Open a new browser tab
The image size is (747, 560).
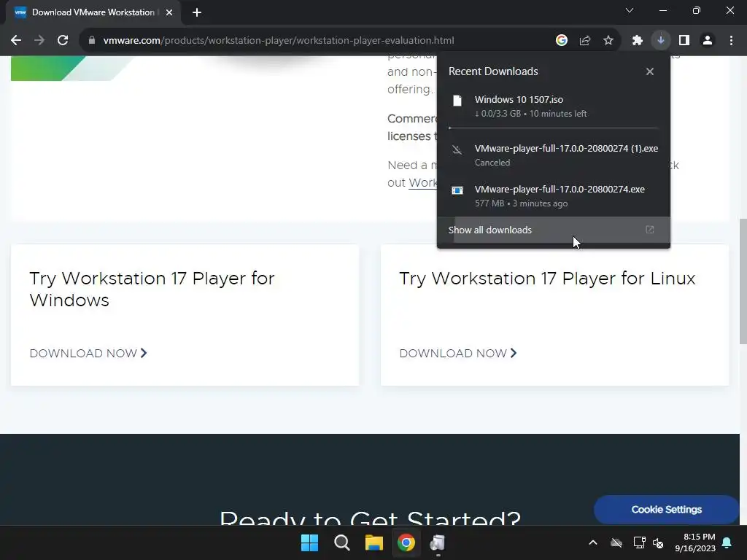pyautogui.click(x=197, y=12)
